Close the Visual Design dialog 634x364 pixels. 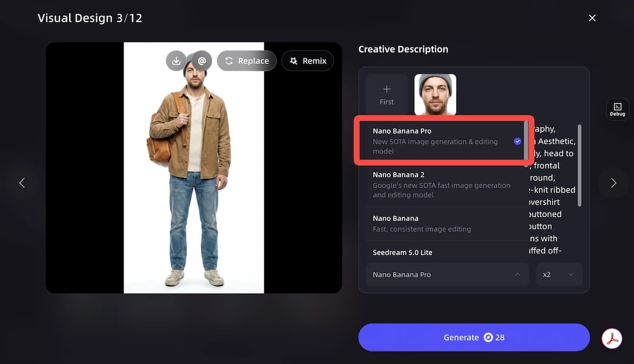[592, 18]
